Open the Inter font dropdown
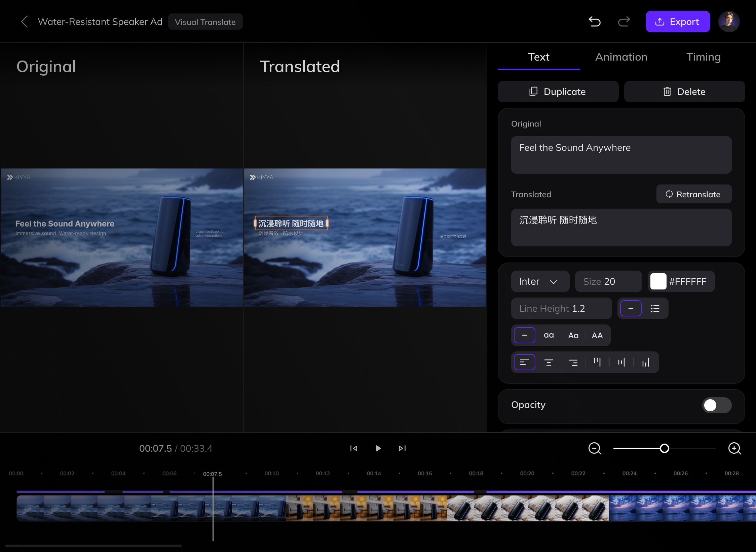This screenshot has width=756, height=552. pyautogui.click(x=540, y=281)
